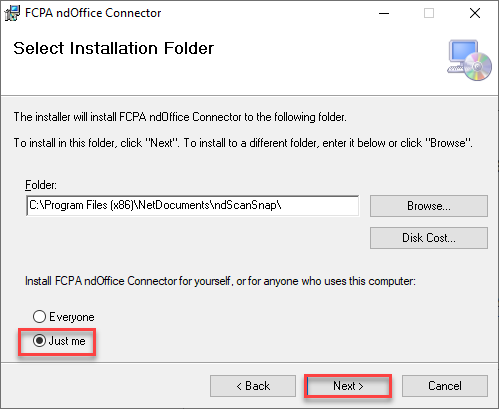Image resolution: width=499 pixels, height=409 pixels.
Task: Cancel the installation
Action: coord(445,386)
